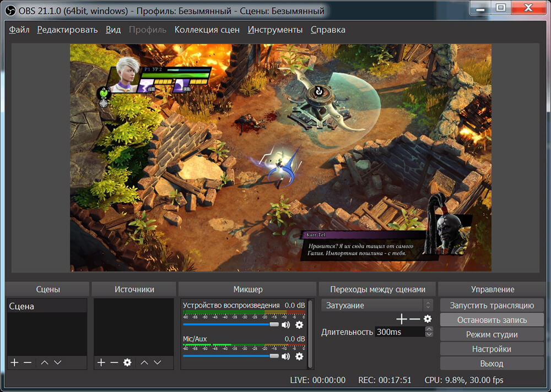The image size is (551, 392).
Task: Move scene down with arrow in Сцены
Action: click(57, 362)
